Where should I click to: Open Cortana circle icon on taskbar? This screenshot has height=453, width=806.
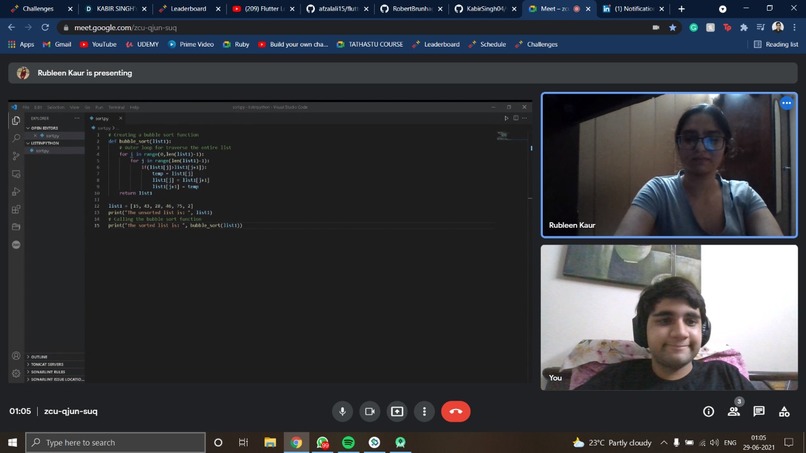218,442
